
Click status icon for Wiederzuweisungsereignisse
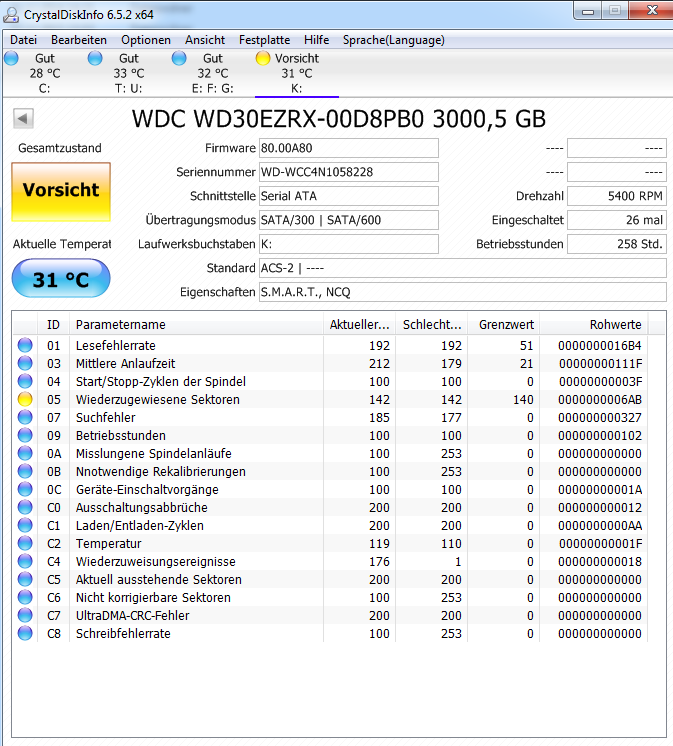tap(25, 561)
